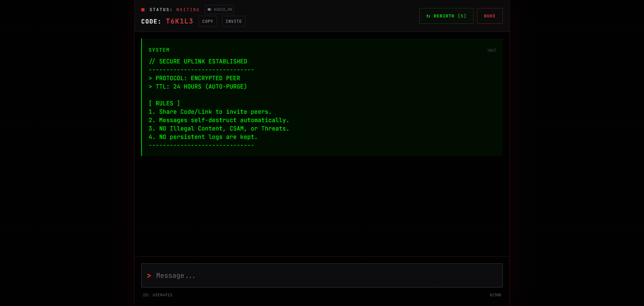The height and width of the screenshot is (306, 644).
Task: Click the ID: USER4913 label
Action: tap(157, 295)
